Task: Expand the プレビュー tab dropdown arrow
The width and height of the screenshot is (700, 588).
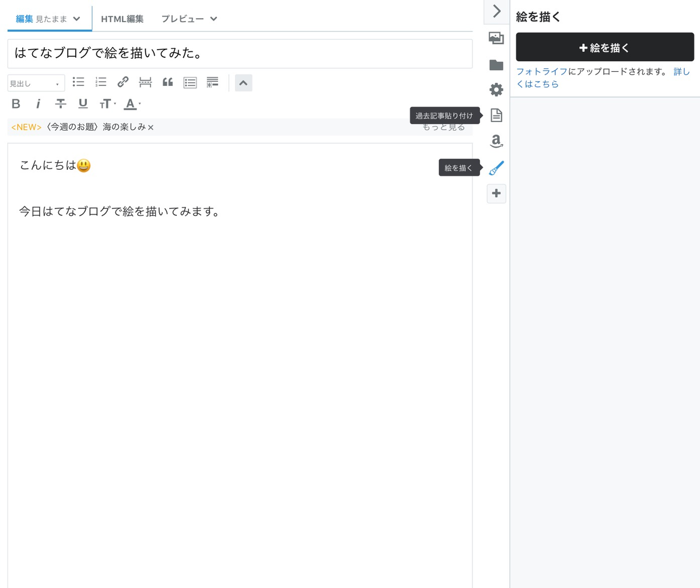Action: pos(213,19)
